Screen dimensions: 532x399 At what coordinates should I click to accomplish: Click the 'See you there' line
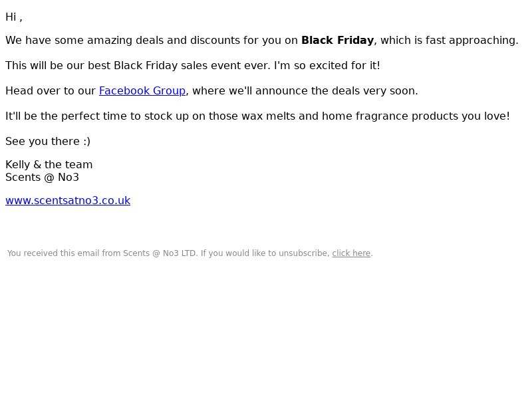coord(43,142)
